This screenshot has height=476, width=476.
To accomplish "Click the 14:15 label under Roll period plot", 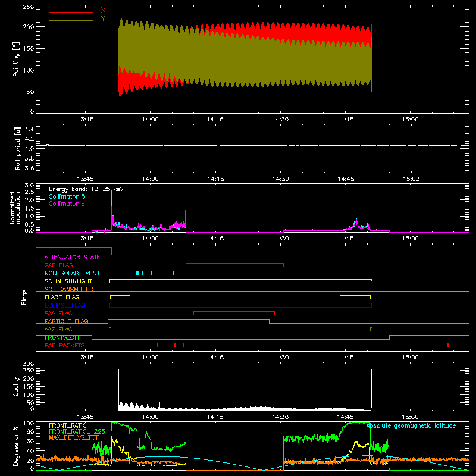I will [215, 179].
